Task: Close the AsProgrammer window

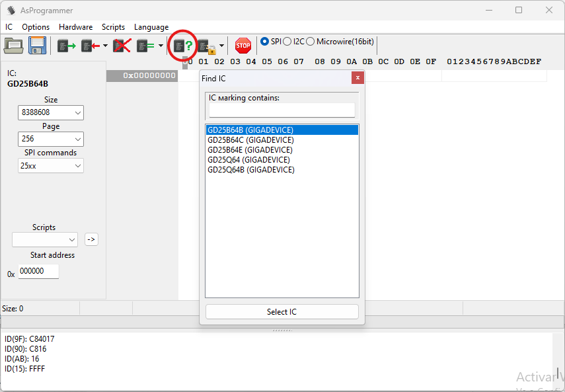Action: 548,10
